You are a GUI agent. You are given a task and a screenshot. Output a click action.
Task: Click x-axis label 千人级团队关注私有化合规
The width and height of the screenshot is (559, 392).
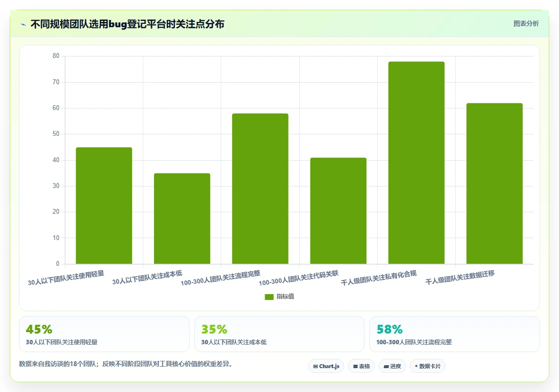point(379,278)
